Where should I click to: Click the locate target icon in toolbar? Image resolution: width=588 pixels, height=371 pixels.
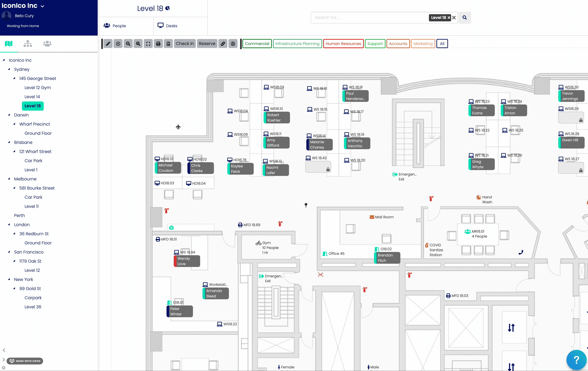coord(118,44)
